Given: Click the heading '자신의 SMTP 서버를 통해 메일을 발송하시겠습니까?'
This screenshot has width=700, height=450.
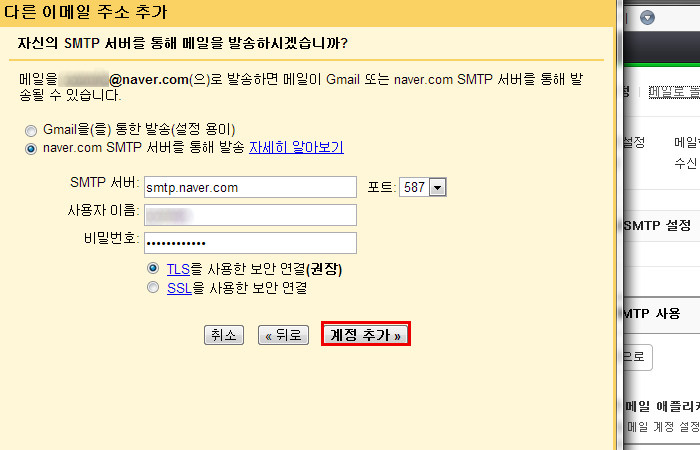Looking at the screenshot, I should (183, 43).
